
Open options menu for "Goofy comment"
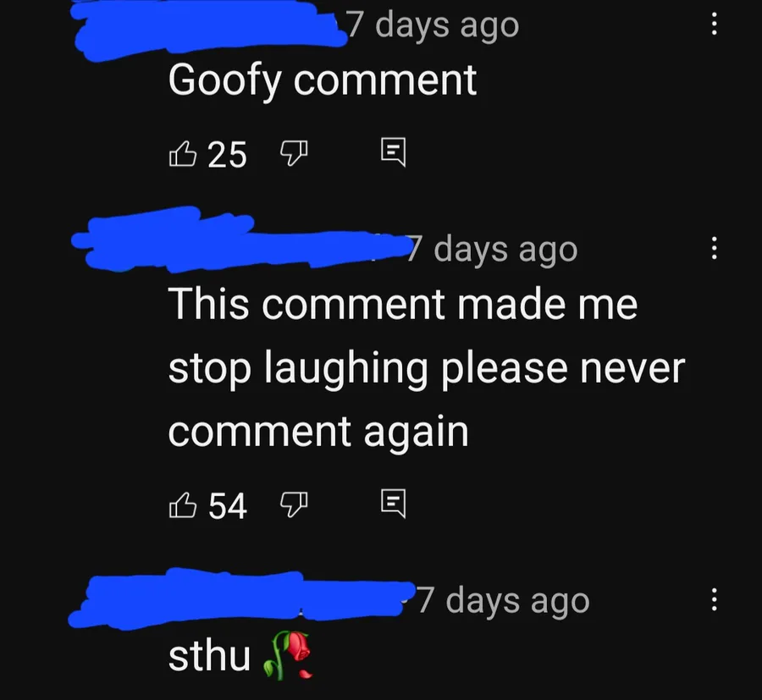(x=714, y=24)
